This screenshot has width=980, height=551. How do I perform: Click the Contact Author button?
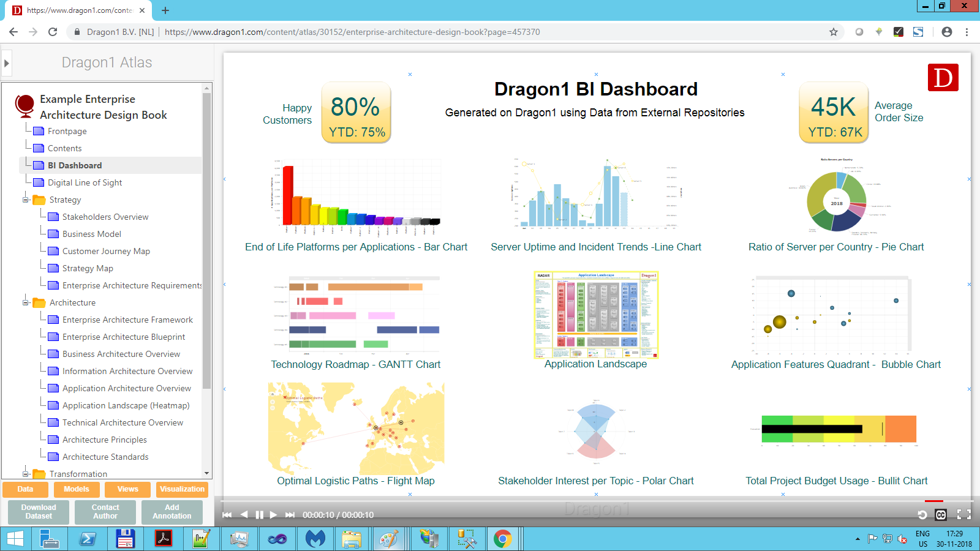coord(105,512)
